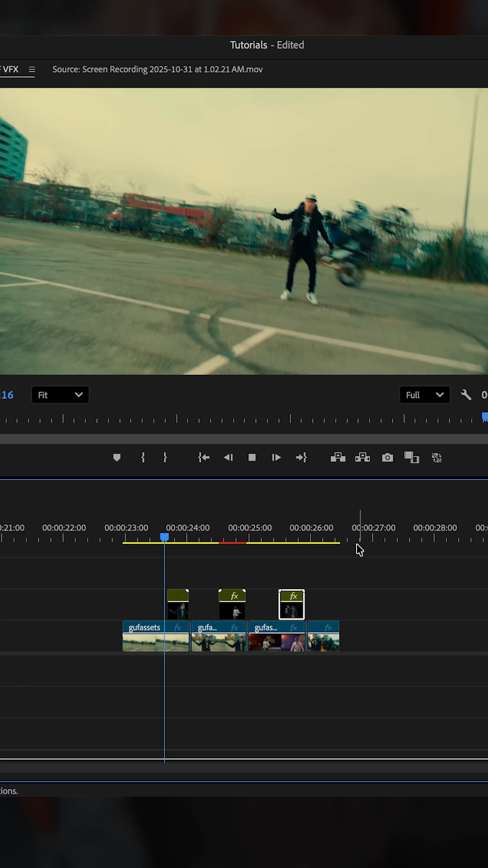
Task: Jump to the In point
Action: [204, 458]
